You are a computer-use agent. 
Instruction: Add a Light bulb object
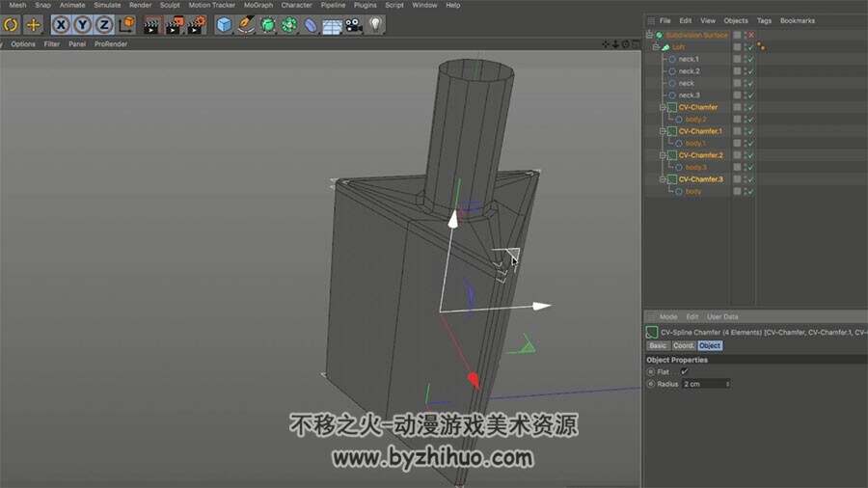(375, 25)
